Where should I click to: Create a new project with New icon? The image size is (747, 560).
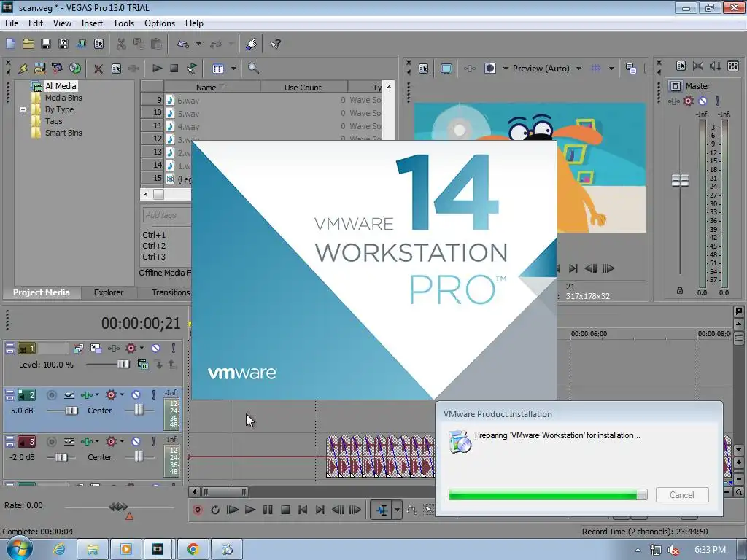pyautogui.click(x=10, y=44)
